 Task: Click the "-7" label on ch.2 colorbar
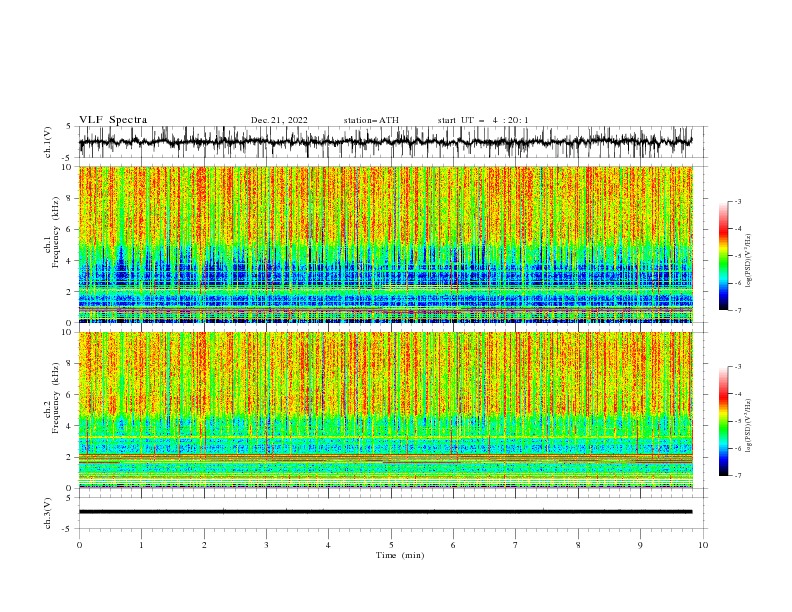(x=738, y=475)
